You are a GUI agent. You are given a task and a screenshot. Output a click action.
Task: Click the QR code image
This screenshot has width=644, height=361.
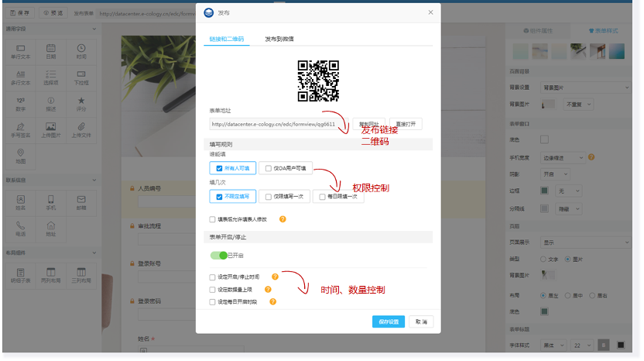pyautogui.click(x=318, y=81)
